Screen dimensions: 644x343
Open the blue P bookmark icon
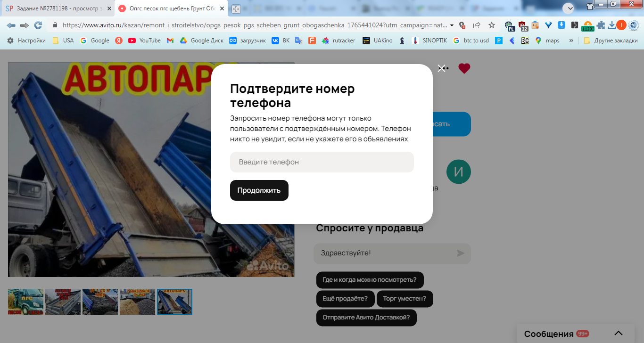499,41
